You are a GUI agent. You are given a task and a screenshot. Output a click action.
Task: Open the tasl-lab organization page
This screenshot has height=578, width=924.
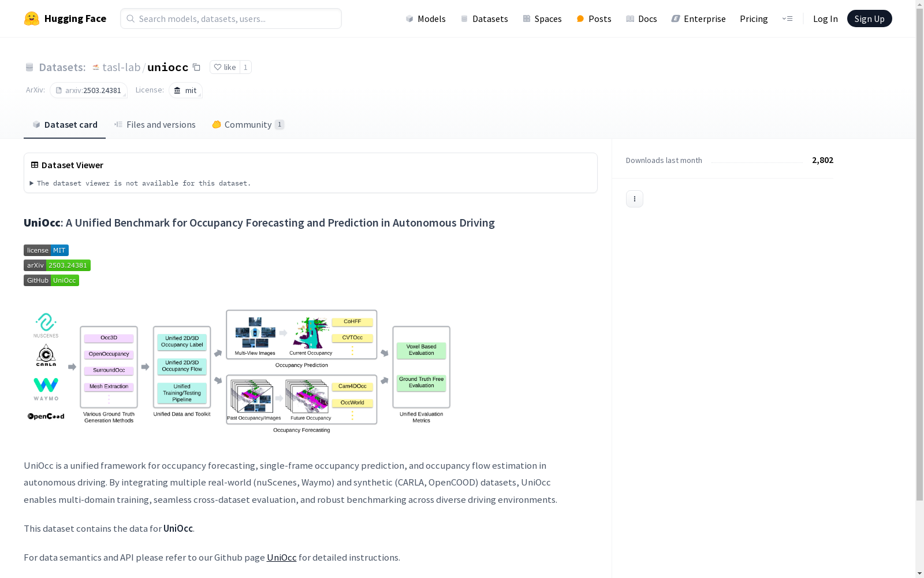121,67
